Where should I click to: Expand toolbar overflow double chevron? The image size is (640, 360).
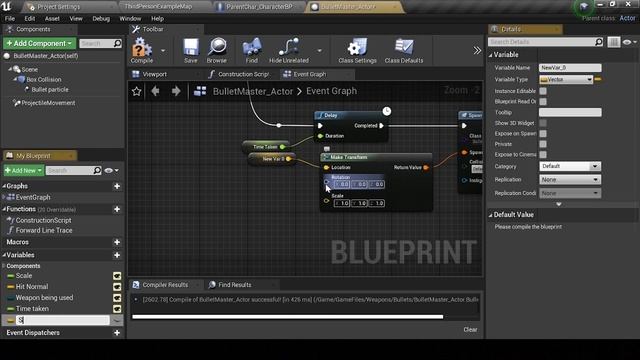[x=477, y=50]
